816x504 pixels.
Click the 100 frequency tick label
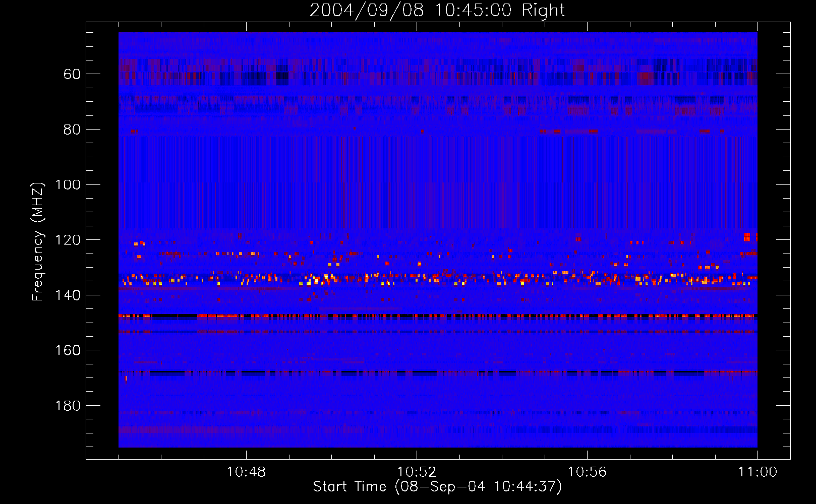68,185
